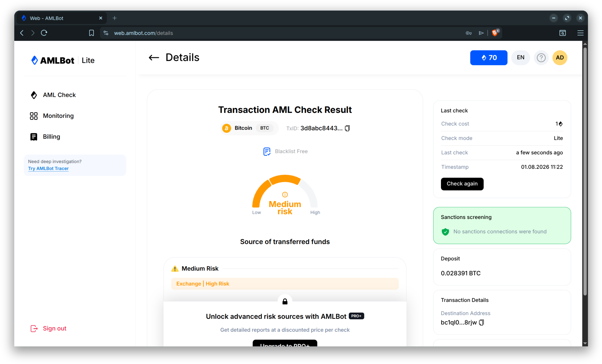602x364 pixels.
Task: Open the Billing page
Action: [x=45, y=137]
